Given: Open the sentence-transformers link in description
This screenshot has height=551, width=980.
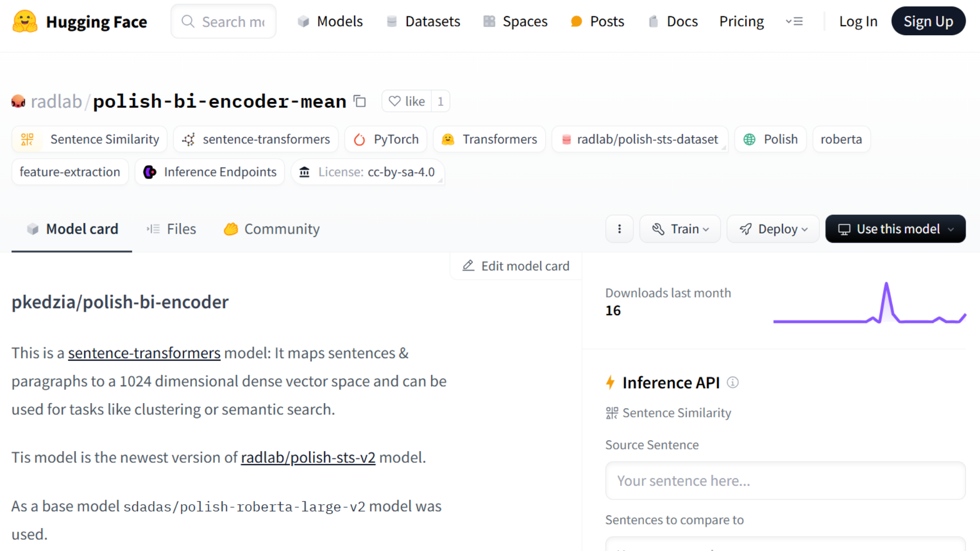Looking at the screenshot, I should click(x=144, y=353).
